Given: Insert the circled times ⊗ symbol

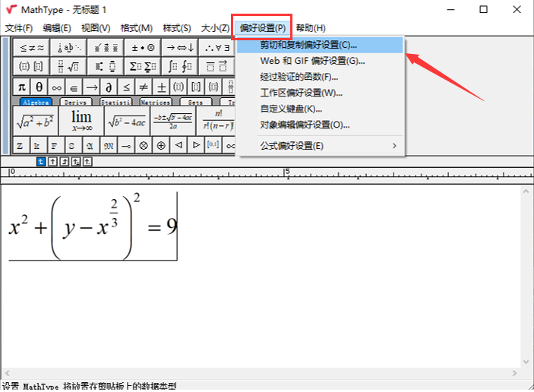Looking at the screenshot, I should tap(144, 145).
